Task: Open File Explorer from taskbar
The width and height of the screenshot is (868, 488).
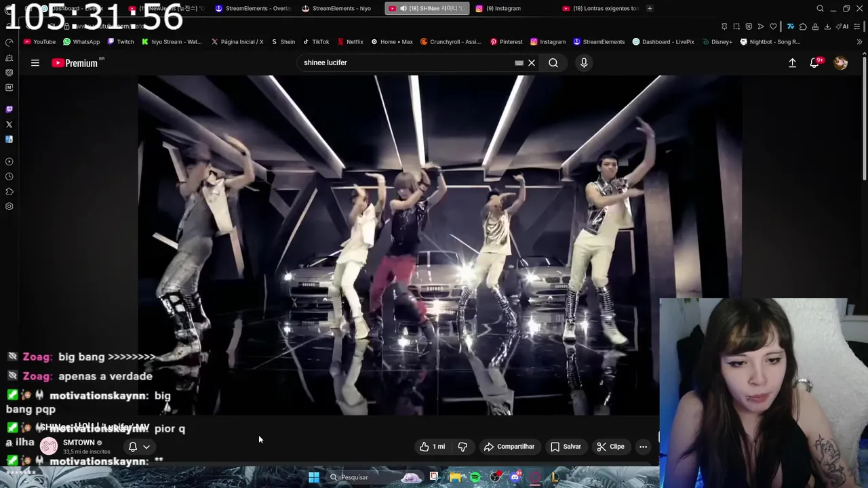Action: coord(455,477)
